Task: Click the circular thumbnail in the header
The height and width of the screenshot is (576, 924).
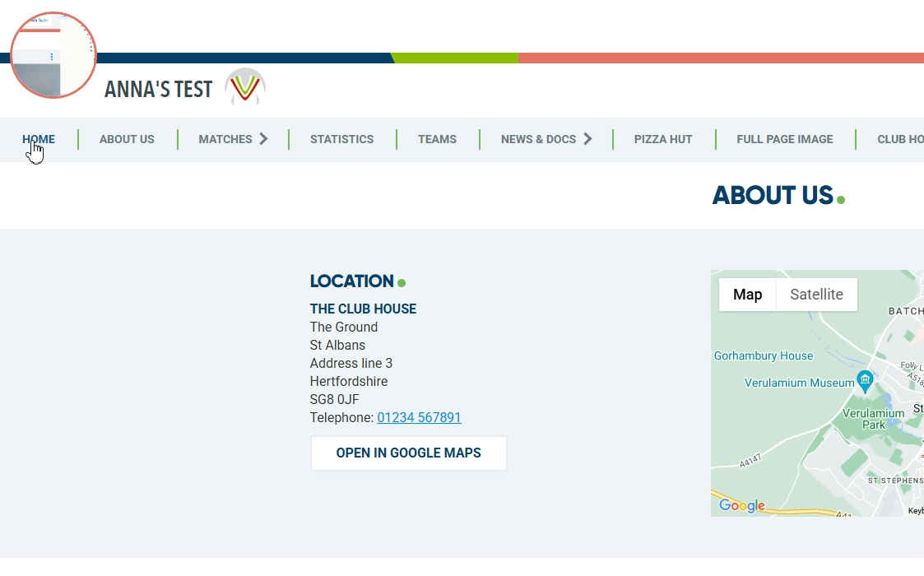Action: click(53, 56)
